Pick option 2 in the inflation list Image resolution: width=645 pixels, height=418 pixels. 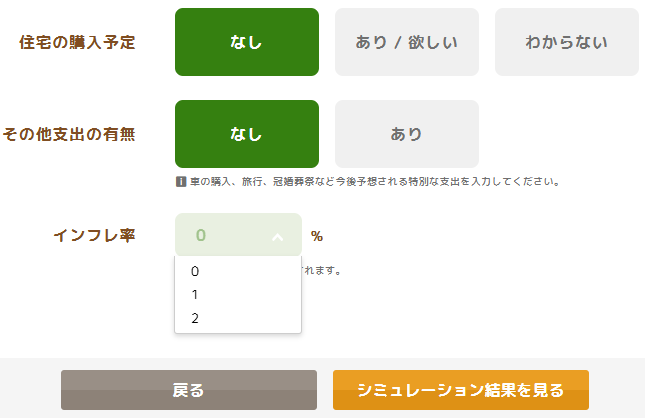(x=238, y=318)
